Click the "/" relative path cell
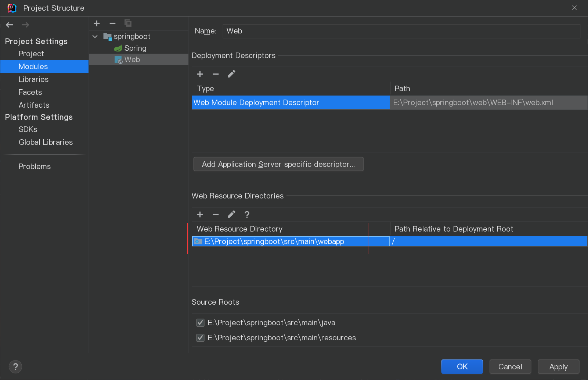 tap(488, 241)
